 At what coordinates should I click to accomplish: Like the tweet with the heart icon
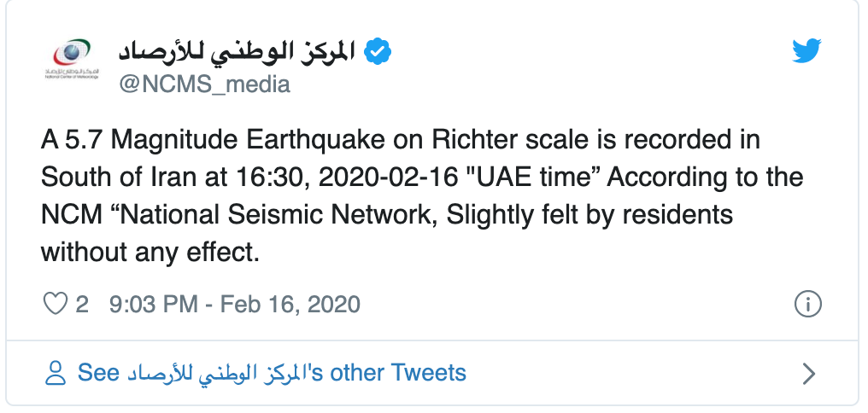click(55, 305)
